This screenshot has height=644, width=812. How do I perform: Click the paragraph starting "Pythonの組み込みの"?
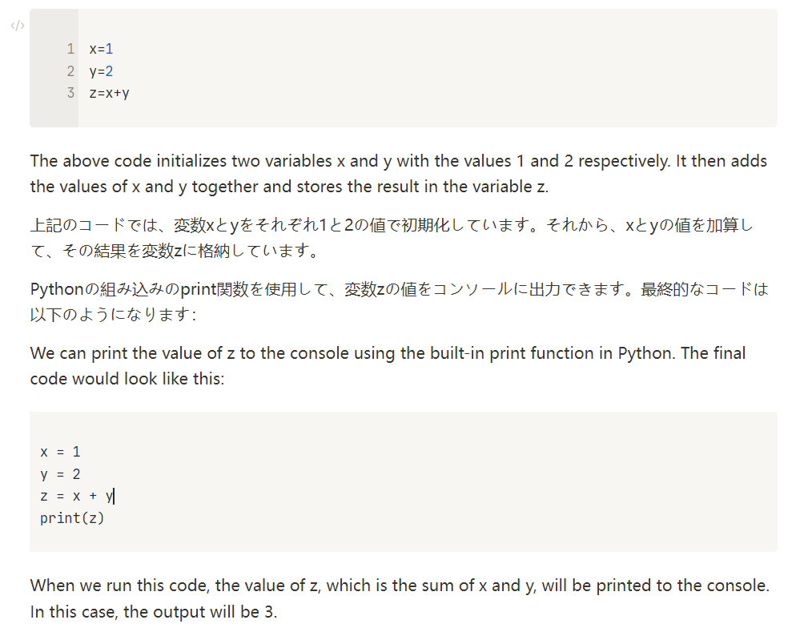(x=398, y=301)
